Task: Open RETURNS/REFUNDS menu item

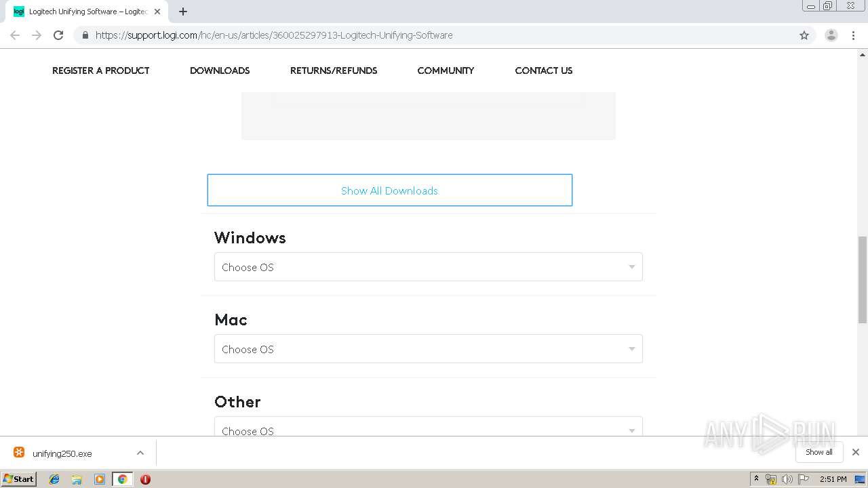Action: click(x=334, y=70)
